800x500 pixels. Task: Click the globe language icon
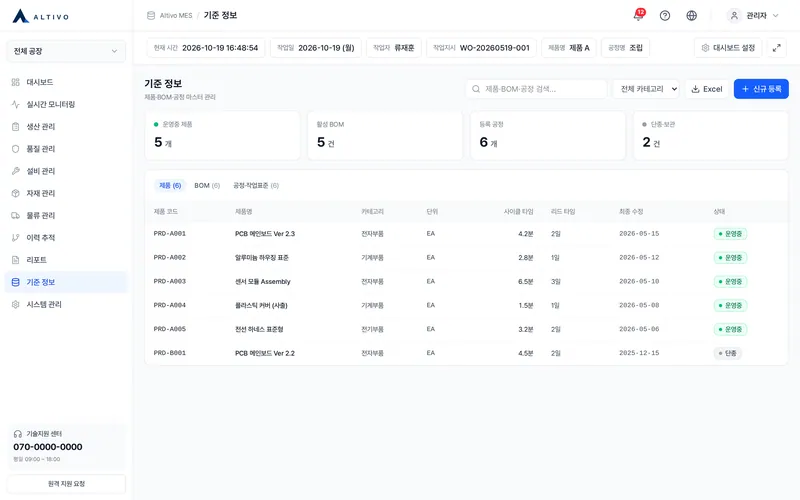point(691,16)
